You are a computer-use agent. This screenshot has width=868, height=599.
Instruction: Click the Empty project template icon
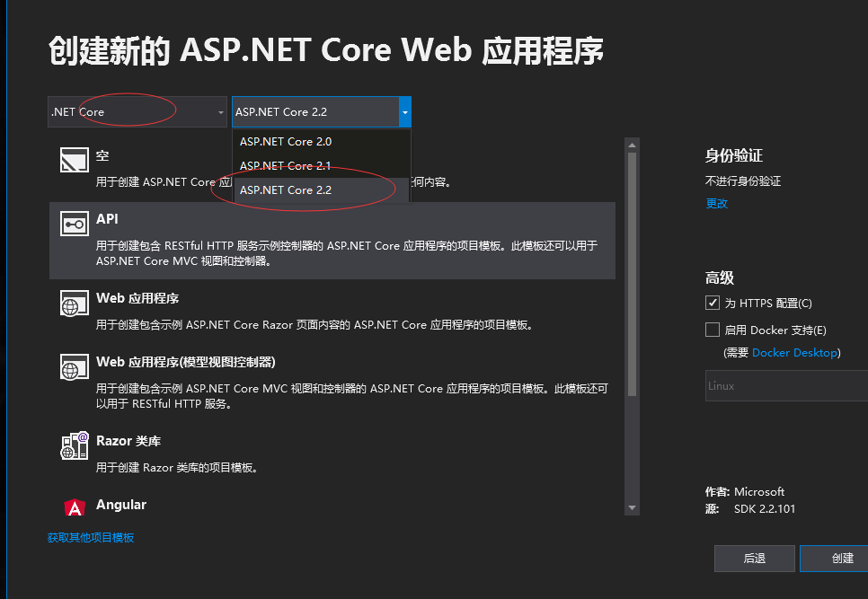74,159
